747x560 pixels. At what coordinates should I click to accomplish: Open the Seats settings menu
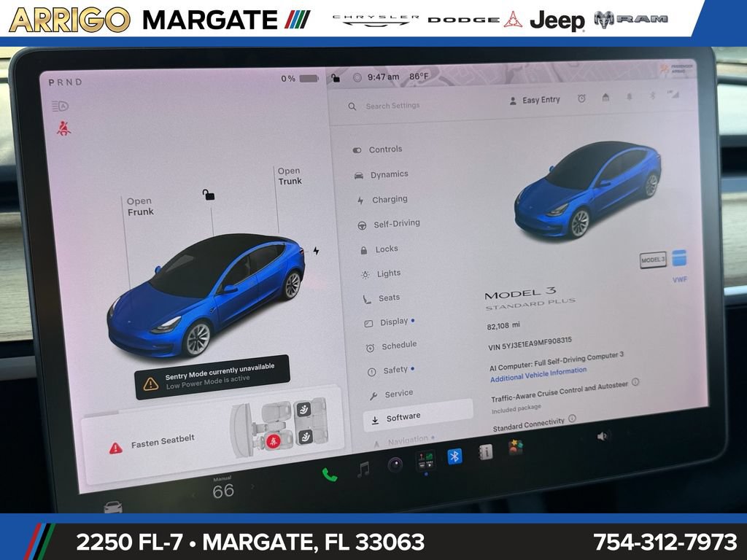381,298
